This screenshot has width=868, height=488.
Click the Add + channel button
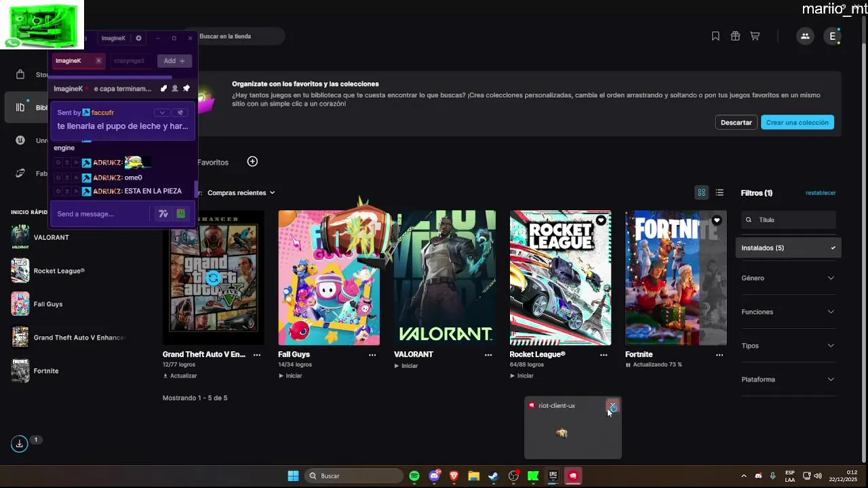click(x=174, y=61)
